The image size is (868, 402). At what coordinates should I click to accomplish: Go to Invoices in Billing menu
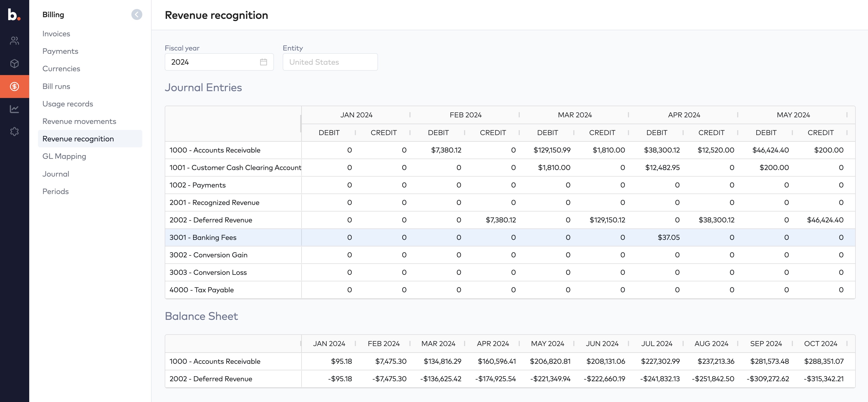tap(56, 34)
